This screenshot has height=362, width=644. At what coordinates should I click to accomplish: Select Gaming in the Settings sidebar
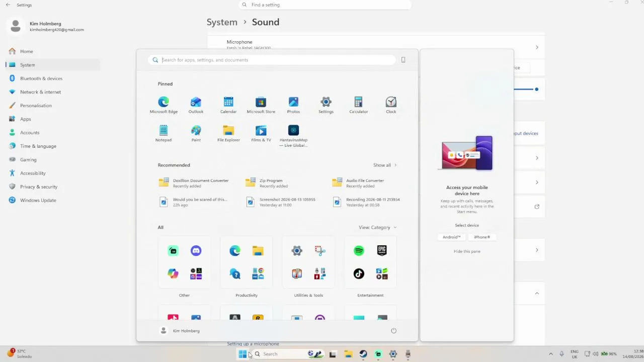click(53, 160)
